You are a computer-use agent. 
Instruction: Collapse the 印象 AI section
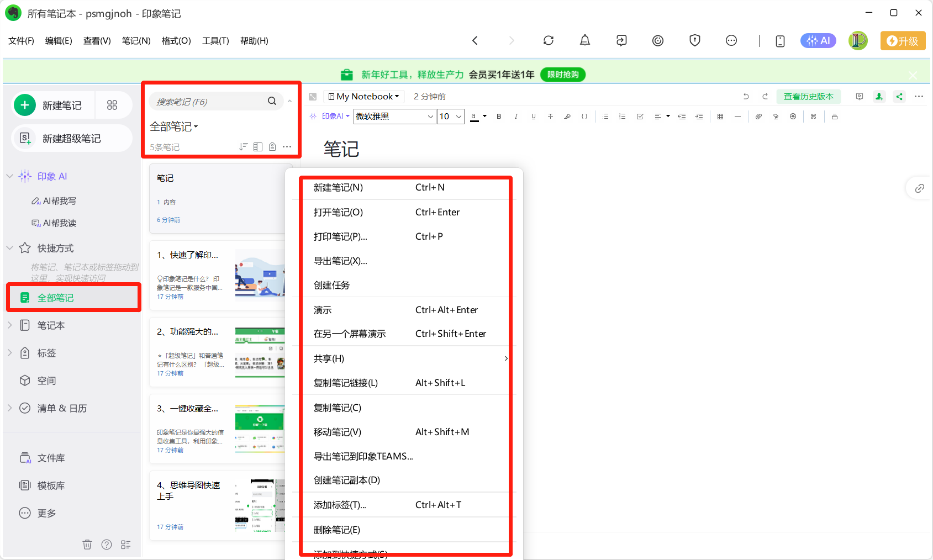[x=9, y=176]
